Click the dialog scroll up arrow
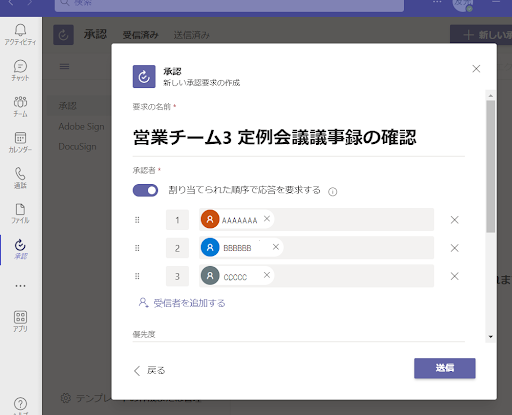This screenshot has width=512, height=415. point(490,96)
